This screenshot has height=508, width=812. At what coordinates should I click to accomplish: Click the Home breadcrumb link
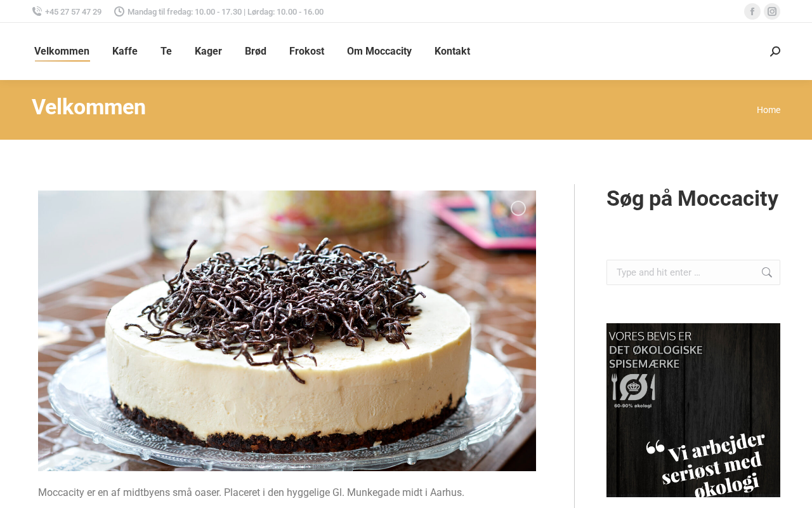point(768,110)
